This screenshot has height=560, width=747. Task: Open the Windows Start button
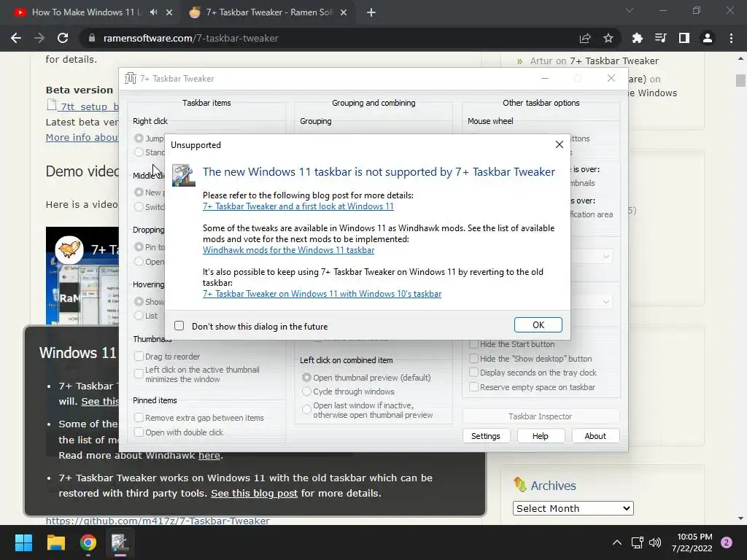(23, 542)
